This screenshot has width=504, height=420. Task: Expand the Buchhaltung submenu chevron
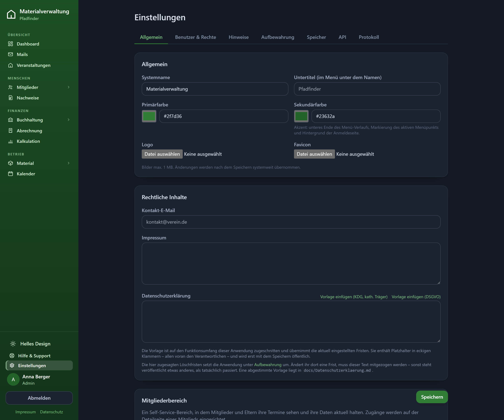point(68,120)
